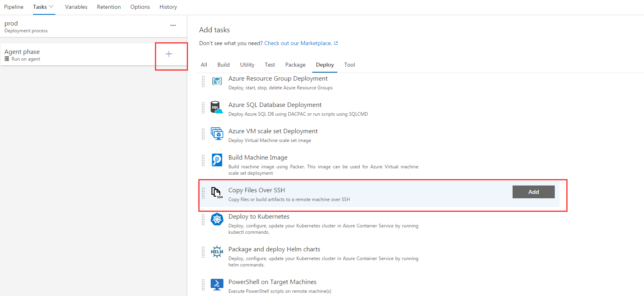
Task: Select Deploy to Kubernetes task title
Action: point(259,217)
